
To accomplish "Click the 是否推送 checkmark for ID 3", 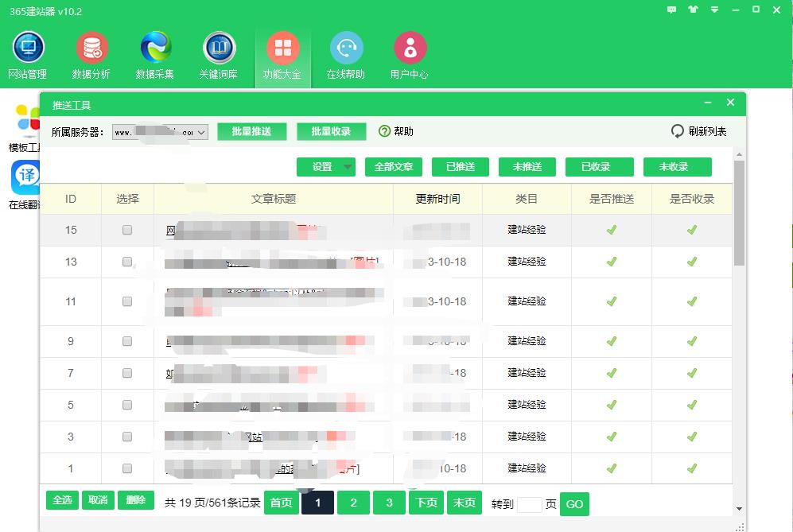I will click(612, 437).
